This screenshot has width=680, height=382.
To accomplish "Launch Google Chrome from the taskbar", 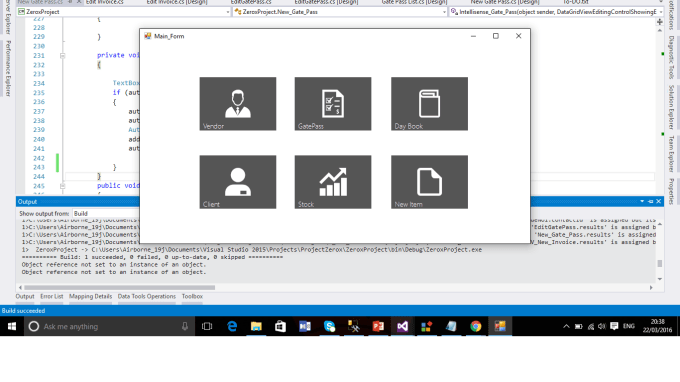I will 476,326.
